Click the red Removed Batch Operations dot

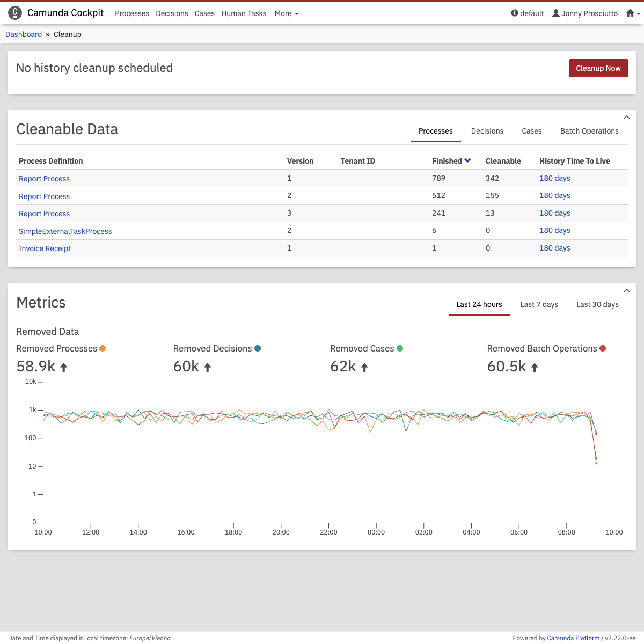coord(603,348)
